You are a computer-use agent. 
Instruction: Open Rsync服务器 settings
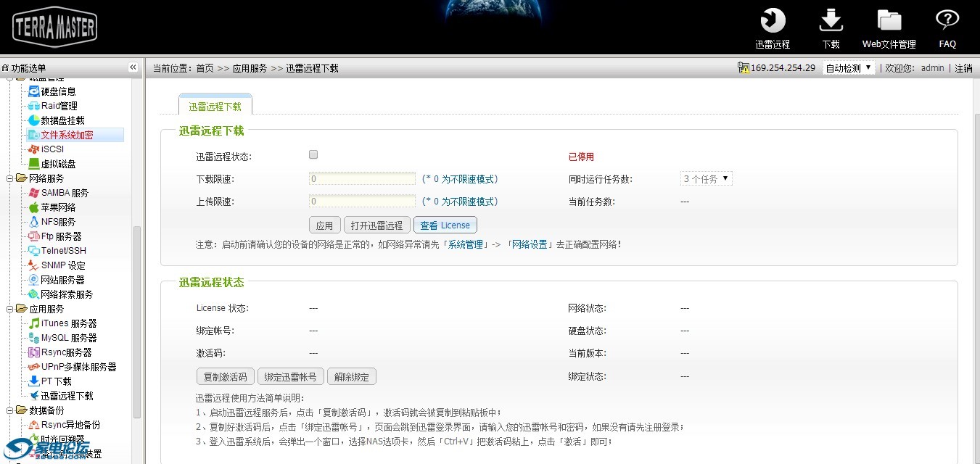click(66, 352)
